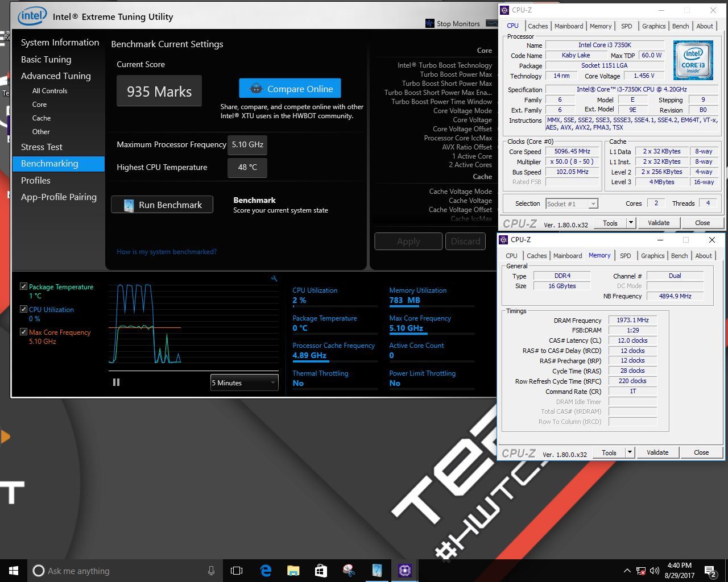Switch to Mainboard tab in top CPU-Z

(x=569, y=26)
